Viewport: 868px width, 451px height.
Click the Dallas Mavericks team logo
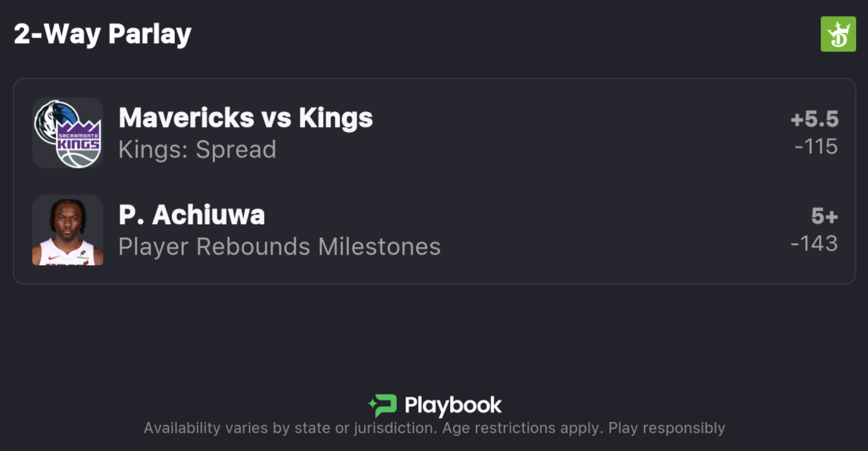tap(52, 119)
